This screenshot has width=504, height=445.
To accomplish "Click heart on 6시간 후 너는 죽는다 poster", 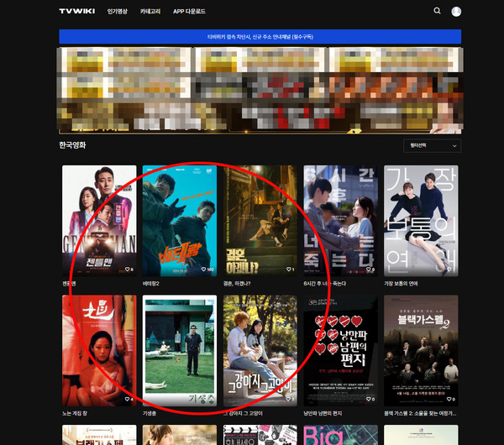I will (369, 270).
